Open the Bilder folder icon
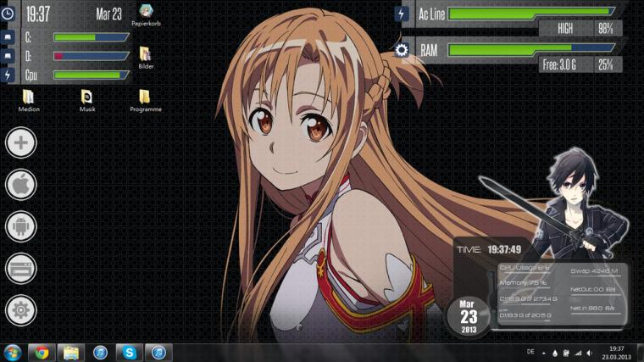 click(x=146, y=58)
